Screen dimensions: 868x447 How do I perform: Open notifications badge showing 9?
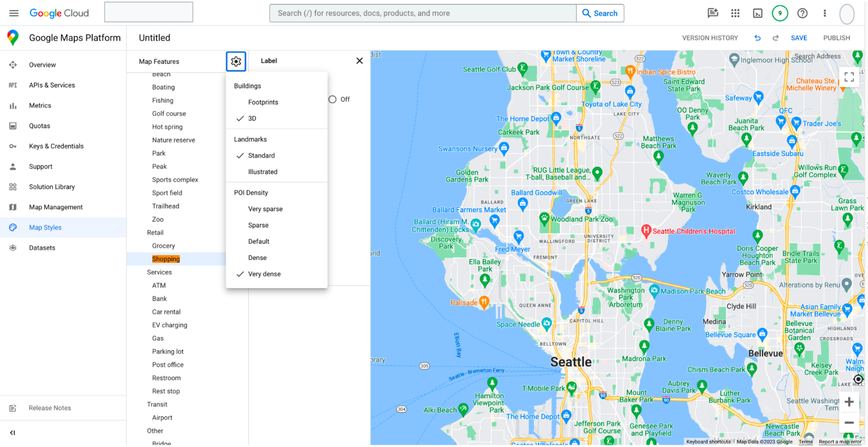point(780,13)
